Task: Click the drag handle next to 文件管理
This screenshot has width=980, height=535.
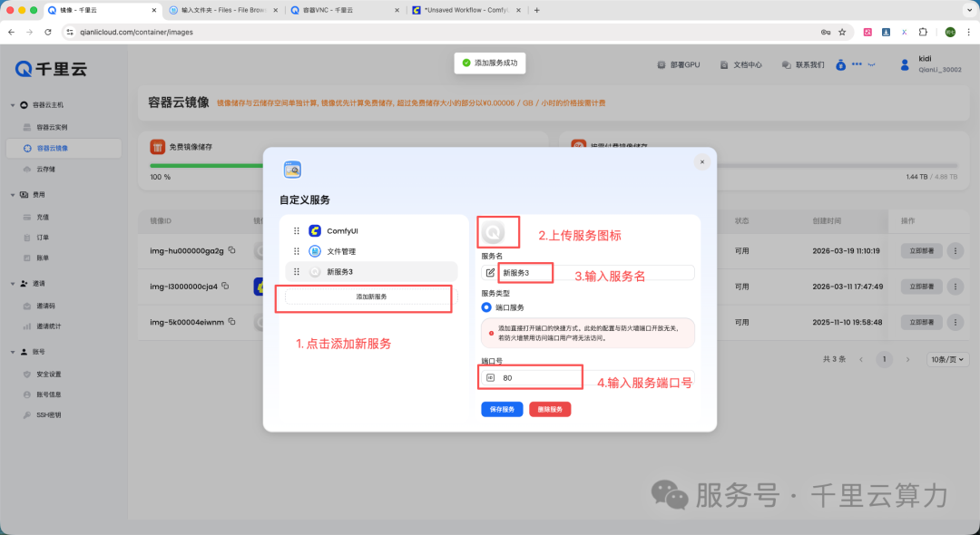Action: click(x=296, y=251)
